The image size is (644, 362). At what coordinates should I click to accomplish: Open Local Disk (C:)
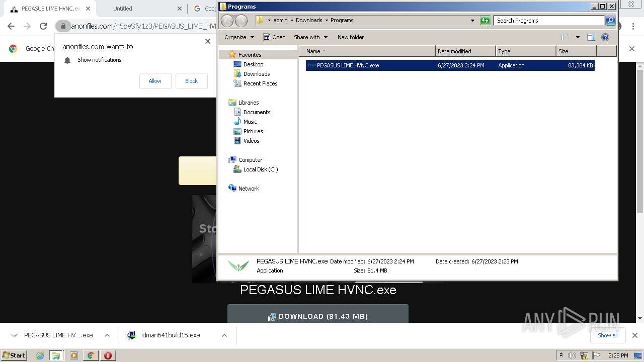coord(261,169)
